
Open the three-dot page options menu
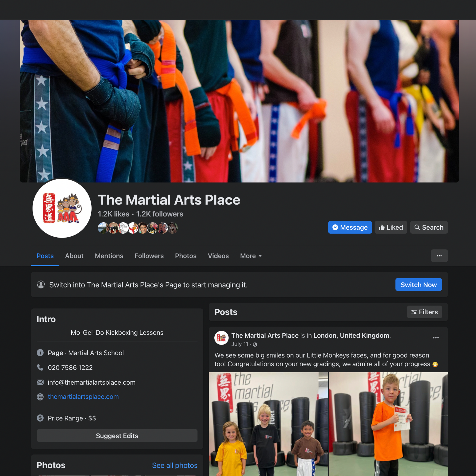(x=439, y=256)
